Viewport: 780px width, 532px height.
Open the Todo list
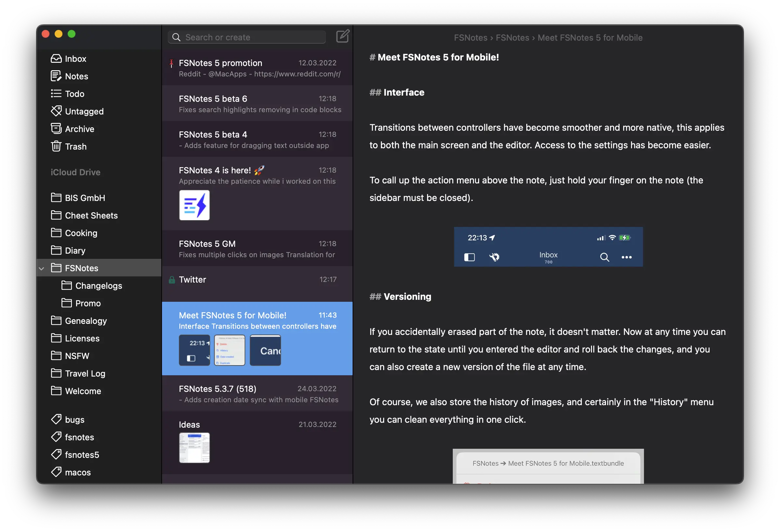(99, 94)
